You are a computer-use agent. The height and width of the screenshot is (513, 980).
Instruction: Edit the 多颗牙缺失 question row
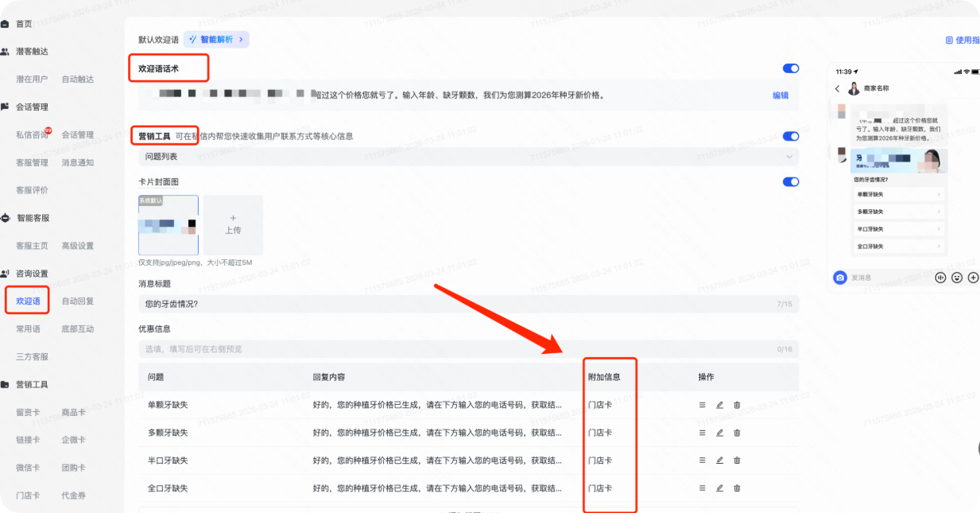(x=719, y=433)
